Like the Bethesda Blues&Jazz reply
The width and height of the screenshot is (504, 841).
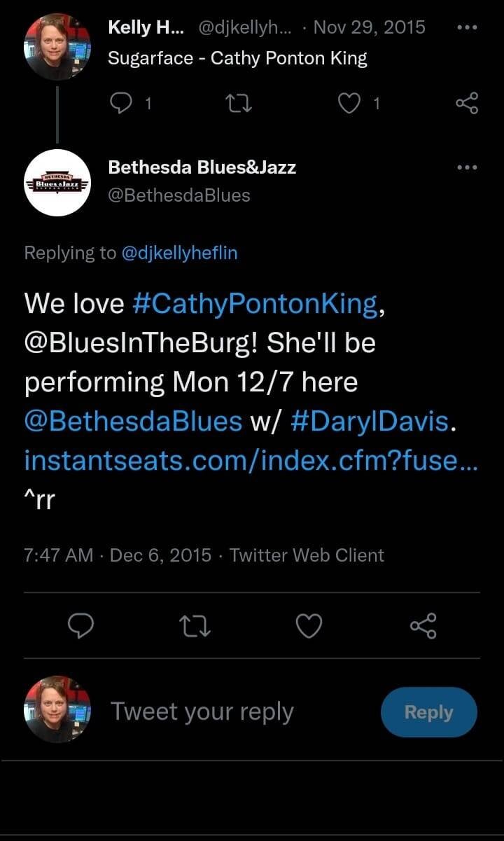pos(309,626)
